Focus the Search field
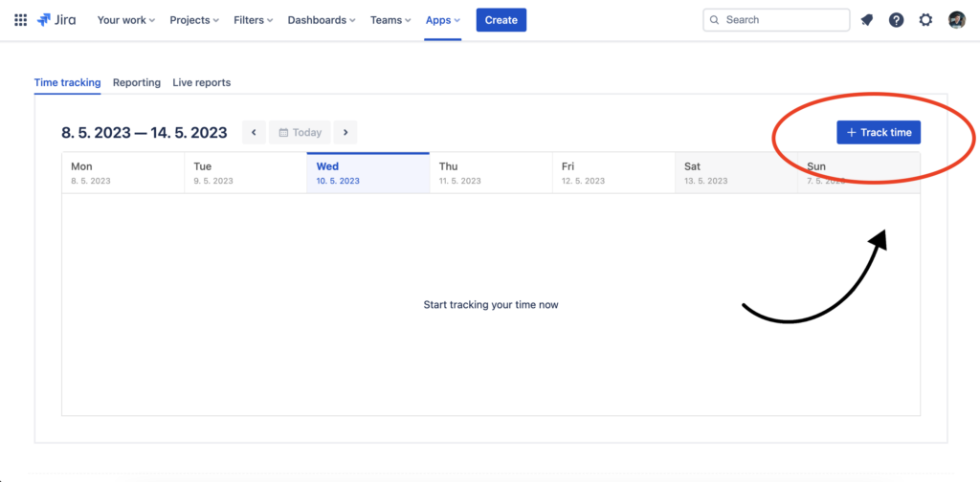 click(776, 20)
